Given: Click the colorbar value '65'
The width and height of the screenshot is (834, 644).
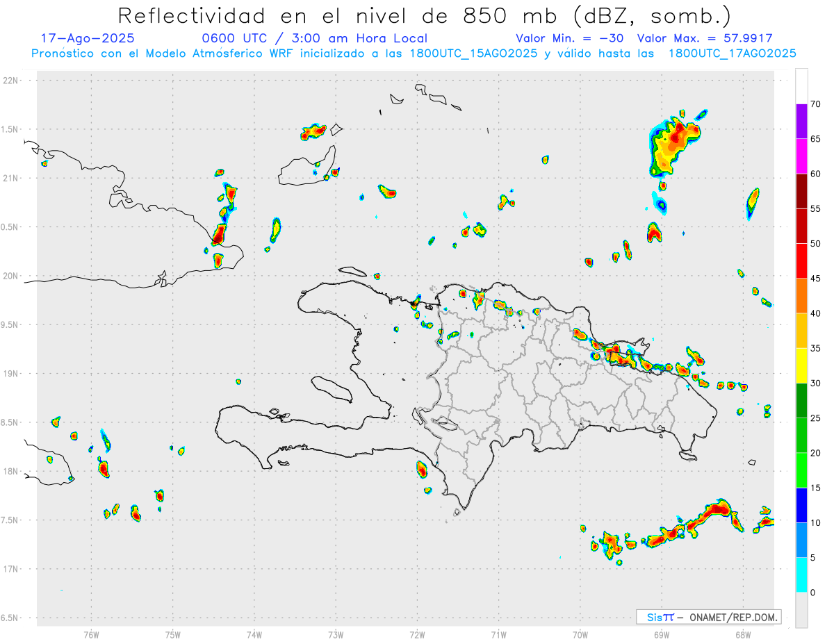Looking at the screenshot, I should 815,139.
